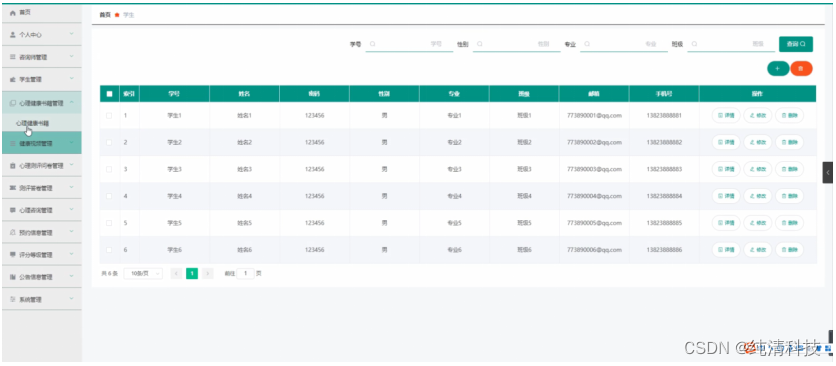The width and height of the screenshot is (836, 366).
Task: Click the icon beside 心理测评问卷管理
Action: coord(13,165)
